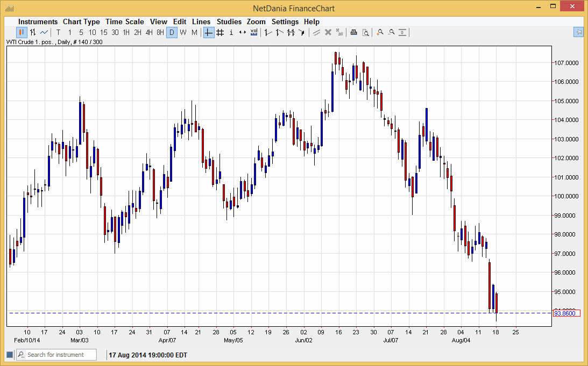Viewport: 588px width, 366px height.
Task: Expand the Lines menu options
Action: 201,21
